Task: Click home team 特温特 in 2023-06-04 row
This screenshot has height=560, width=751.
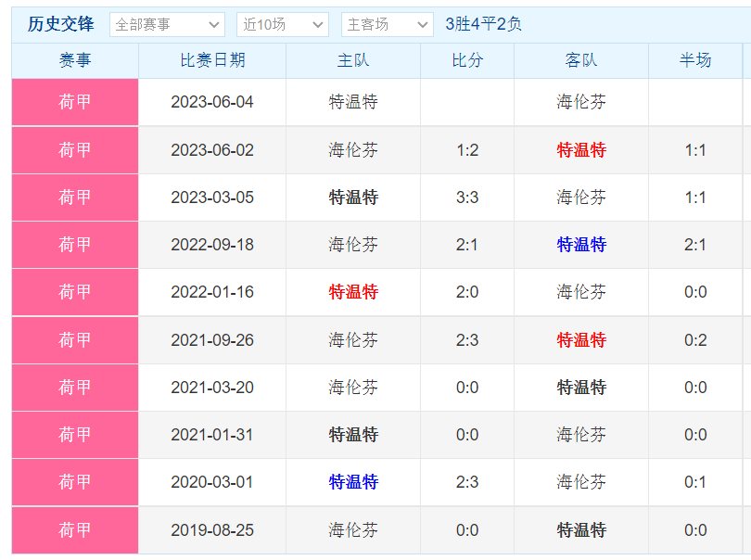Action: coord(353,102)
